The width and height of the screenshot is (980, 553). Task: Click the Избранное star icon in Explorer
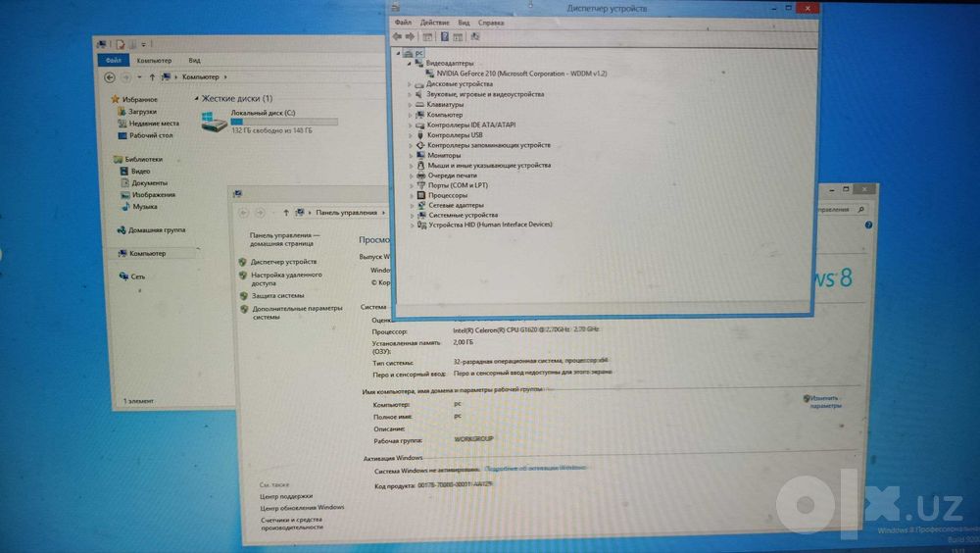[x=115, y=99]
